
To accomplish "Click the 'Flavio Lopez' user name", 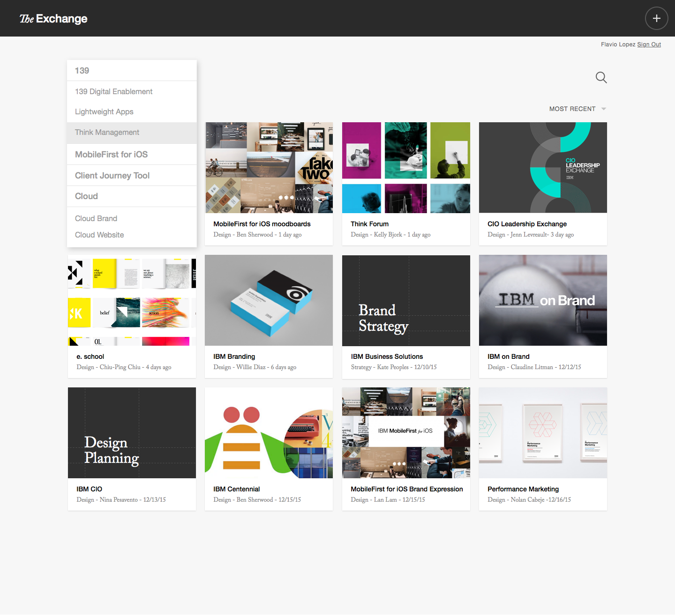I will click(618, 45).
